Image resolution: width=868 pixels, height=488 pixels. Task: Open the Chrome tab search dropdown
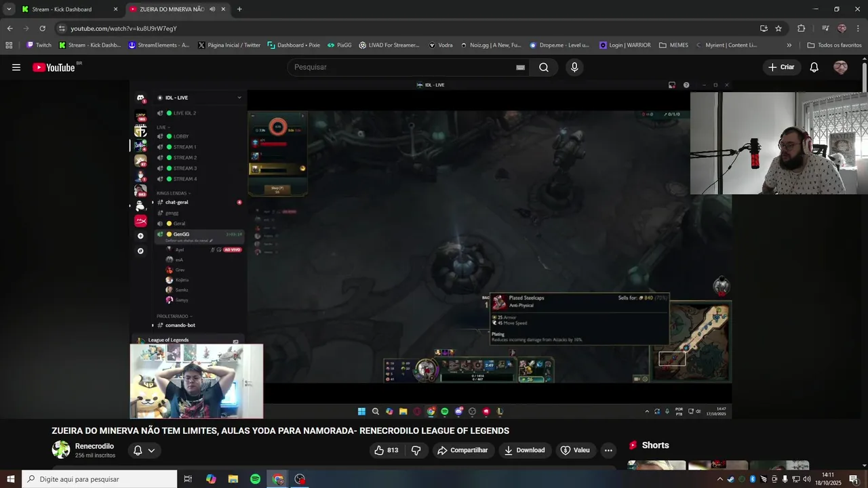(9, 9)
